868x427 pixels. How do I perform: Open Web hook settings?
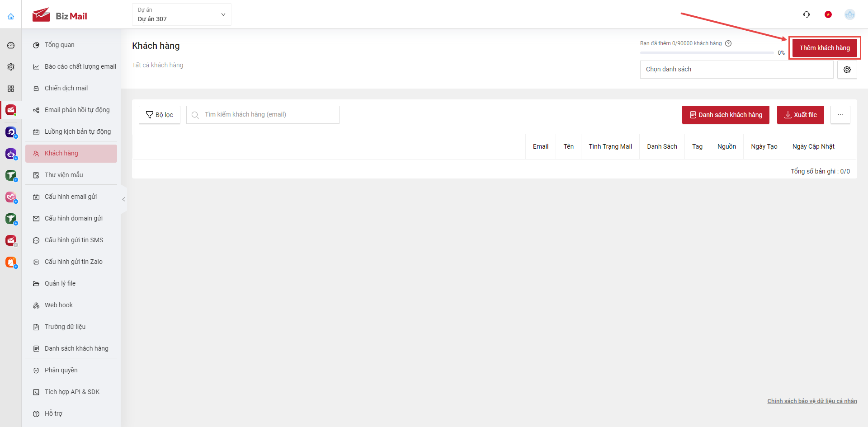pyautogui.click(x=71, y=305)
